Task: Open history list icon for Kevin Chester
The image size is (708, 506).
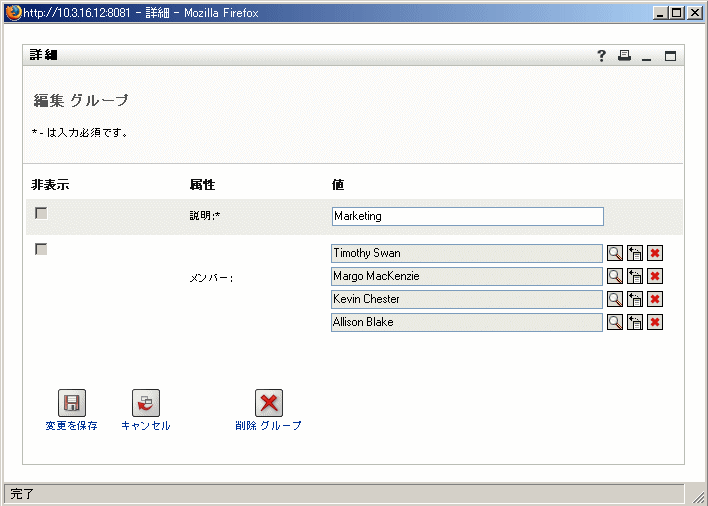Action: 635,299
